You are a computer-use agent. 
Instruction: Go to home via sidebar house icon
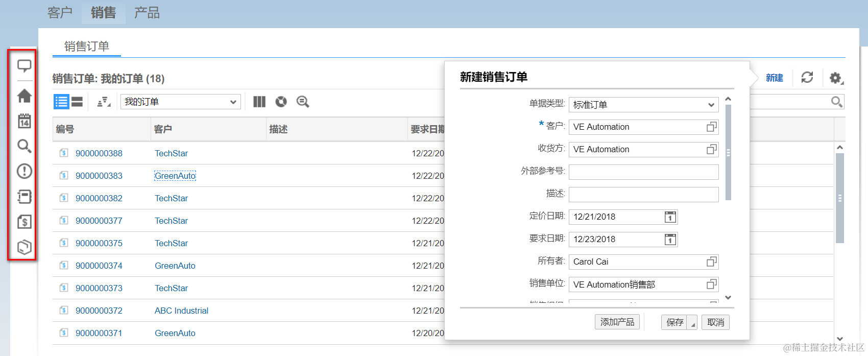(x=24, y=96)
